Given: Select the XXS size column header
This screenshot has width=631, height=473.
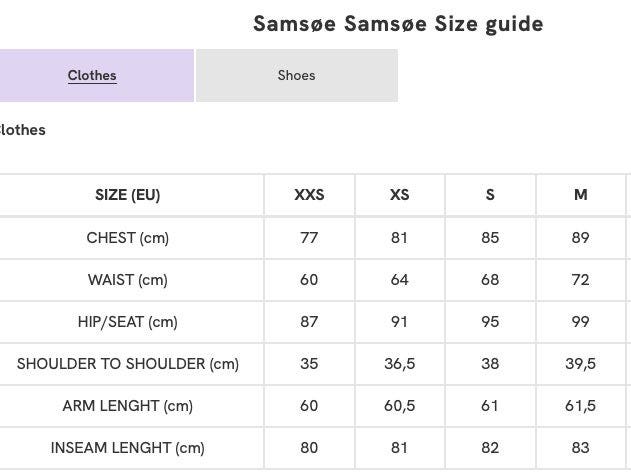Looking at the screenshot, I should click(309, 195).
